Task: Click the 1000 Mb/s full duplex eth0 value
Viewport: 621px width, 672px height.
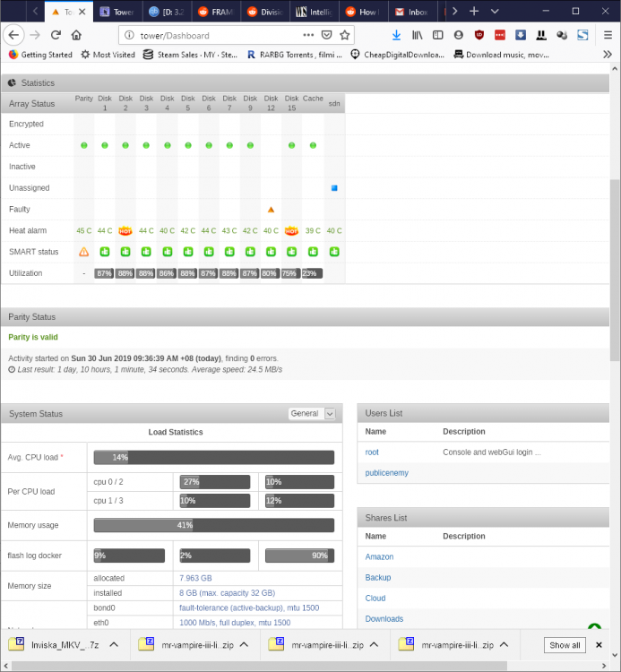Action: (235, 623)
